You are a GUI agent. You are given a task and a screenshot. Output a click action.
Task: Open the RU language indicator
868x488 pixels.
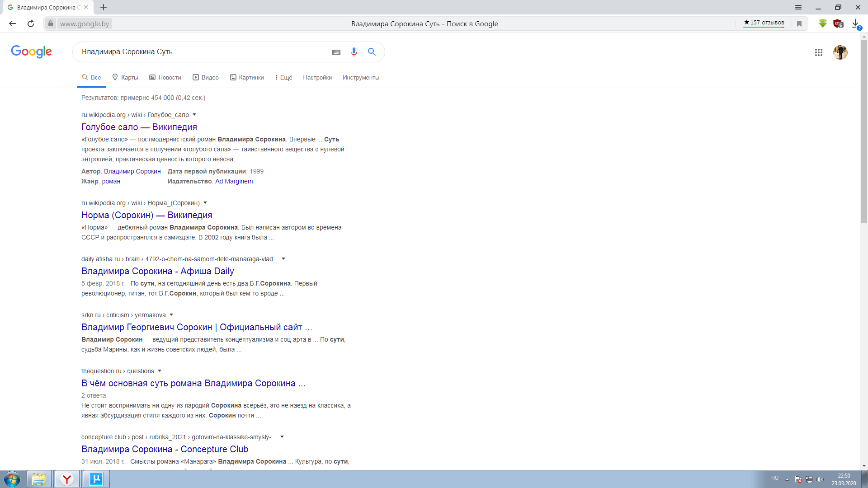tap(775, 478)
